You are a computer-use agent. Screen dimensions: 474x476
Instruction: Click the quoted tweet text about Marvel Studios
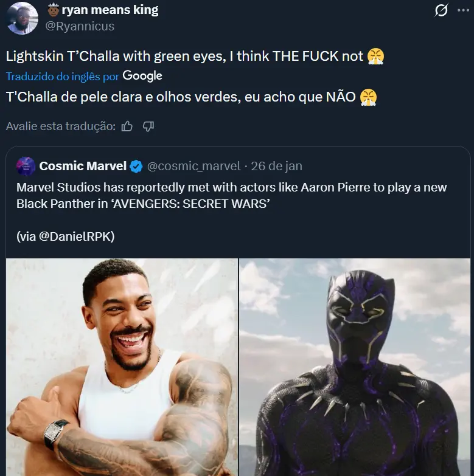231,195
